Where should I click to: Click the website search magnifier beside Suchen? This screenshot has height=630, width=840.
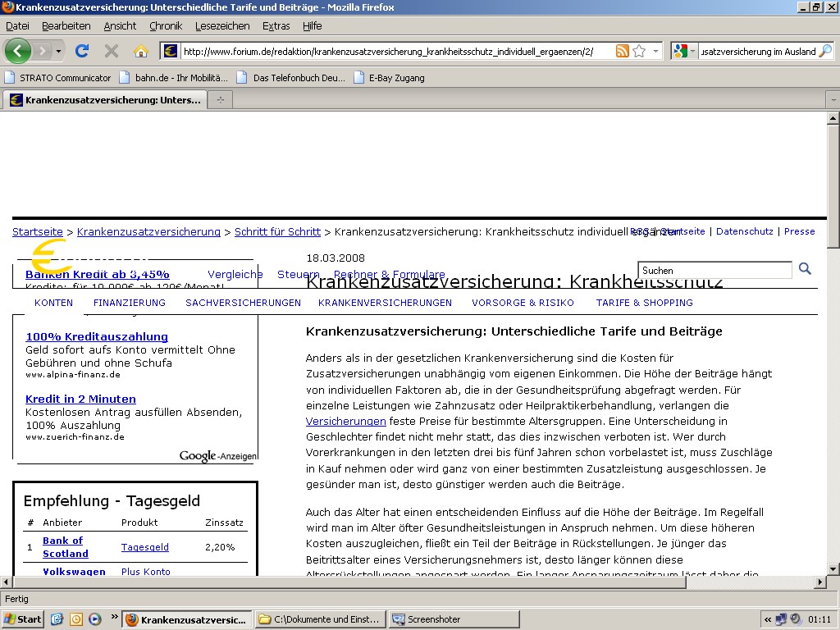[x=805, y=269]
